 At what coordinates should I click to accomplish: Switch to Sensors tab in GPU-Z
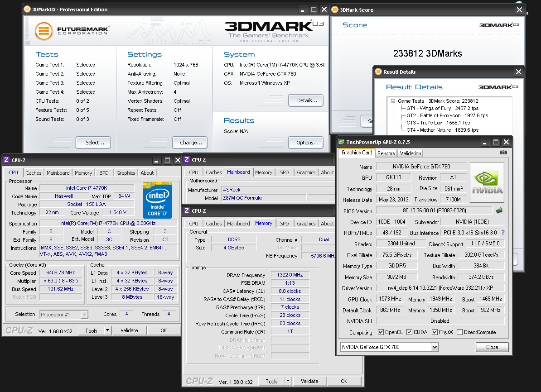tap(386, 153)
